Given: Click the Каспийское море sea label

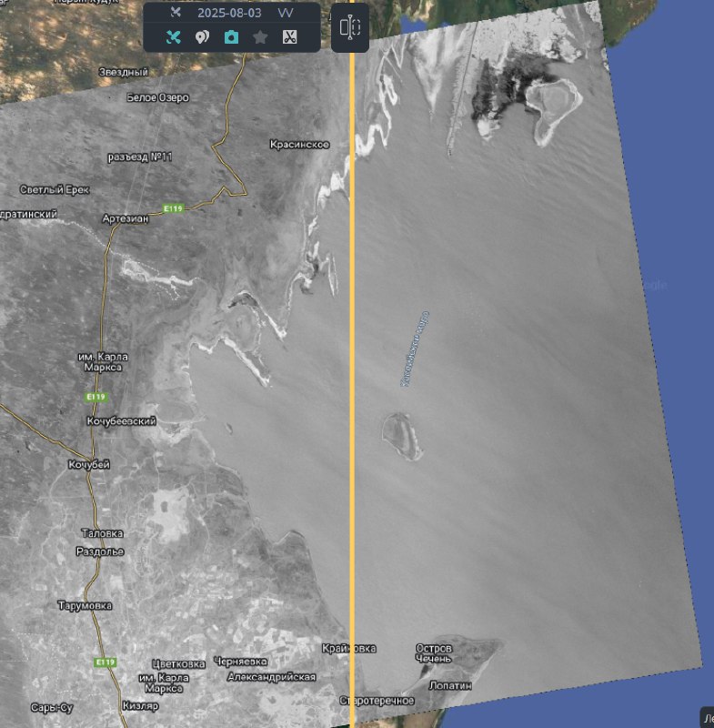Looking at the screenshot, I should [x=414, y=349].
